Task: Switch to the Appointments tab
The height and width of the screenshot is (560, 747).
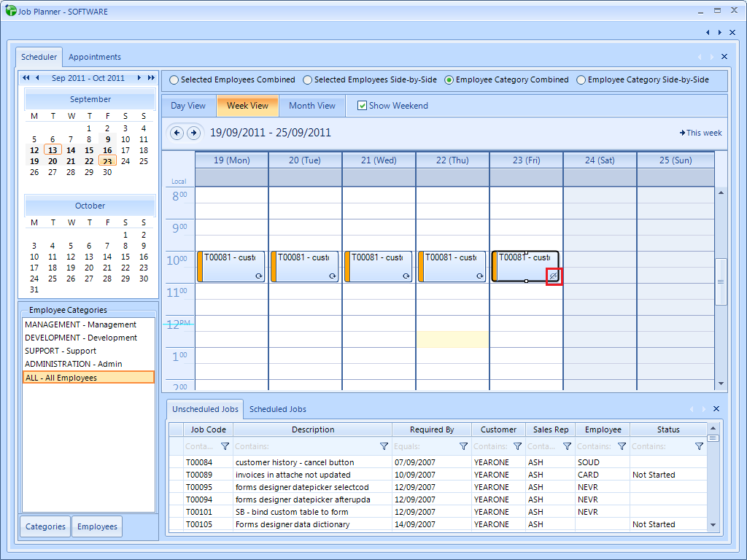Action: (x=95, y=57)
